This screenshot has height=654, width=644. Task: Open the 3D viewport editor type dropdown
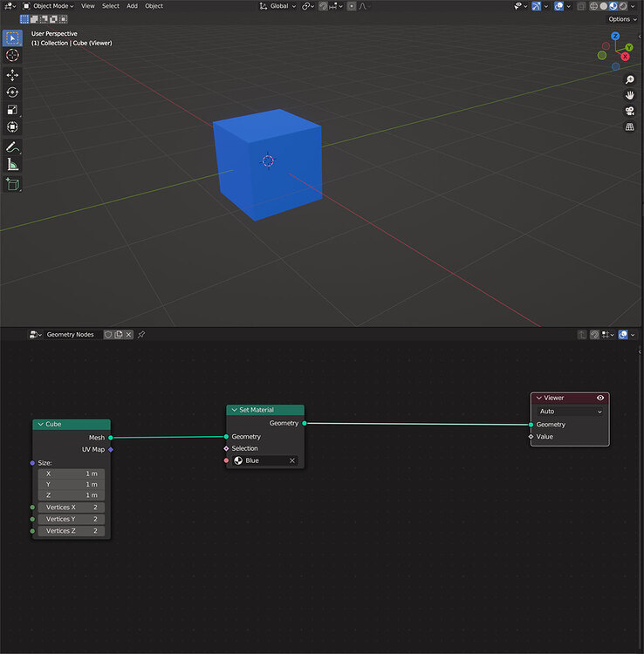tap(10, 6)
